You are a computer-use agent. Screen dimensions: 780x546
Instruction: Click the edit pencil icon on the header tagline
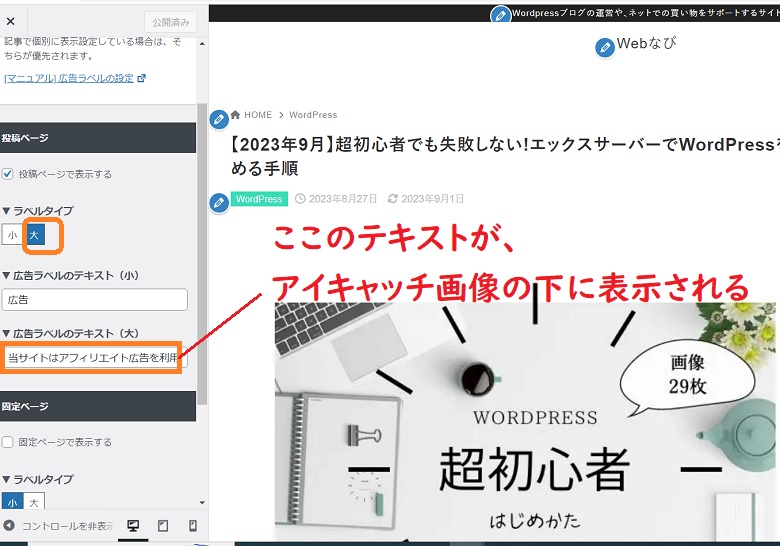click(501, 15)
